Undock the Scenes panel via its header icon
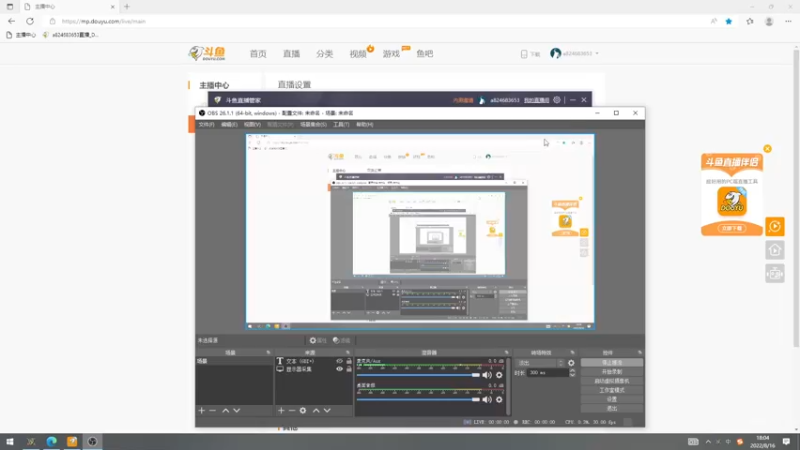This screenshot has height=450, width=800. 268,353
